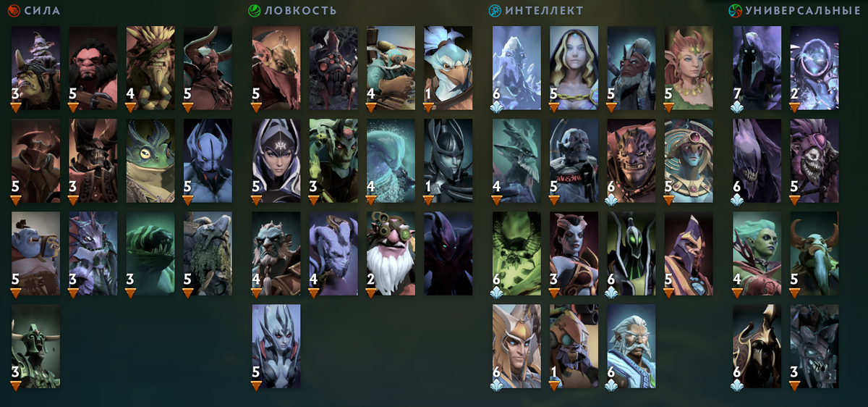Pick the Bristleback hero portrait

tap(150, 68)
